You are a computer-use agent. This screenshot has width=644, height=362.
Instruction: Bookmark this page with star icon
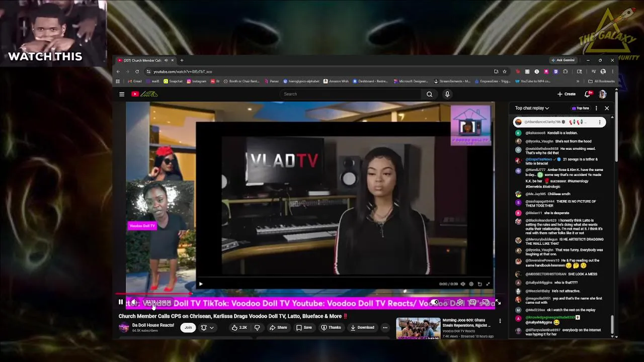coord(505,71)
